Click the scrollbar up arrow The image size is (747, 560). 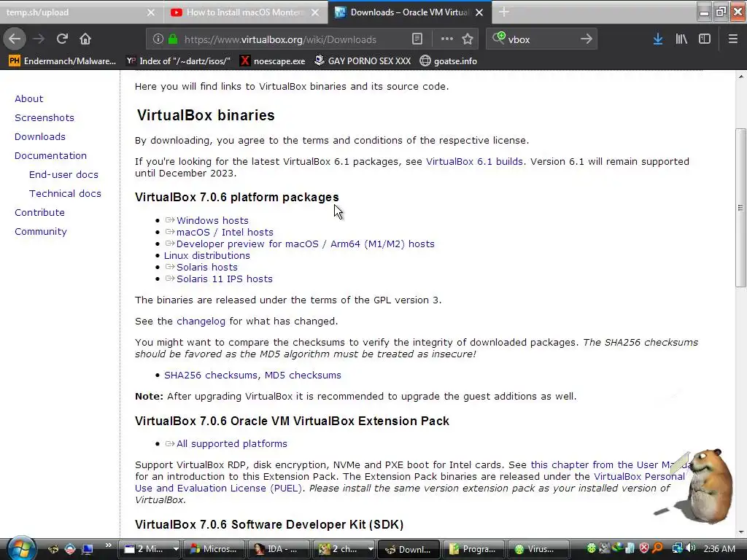740,76
